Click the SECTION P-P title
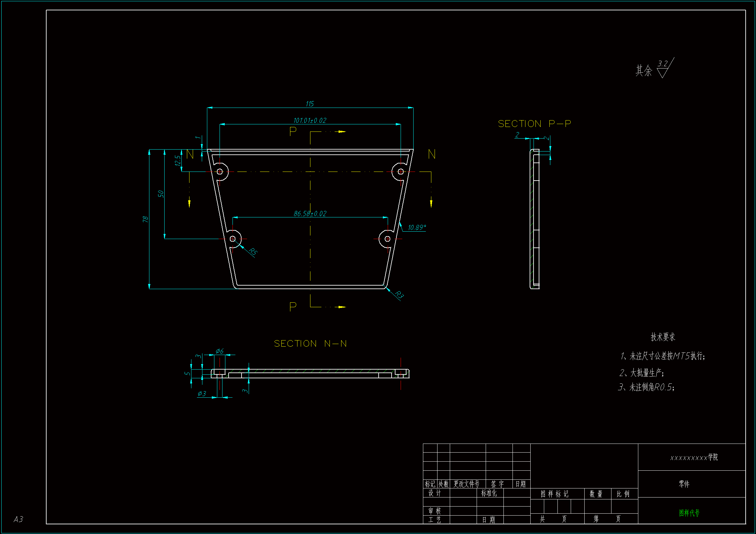The image size is (756, 534). (534, 124)
